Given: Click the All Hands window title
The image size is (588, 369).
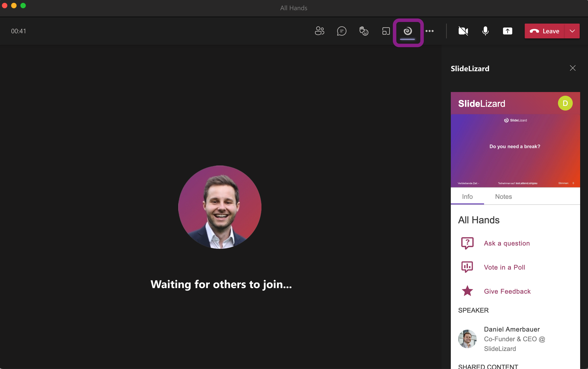Looking at the screenshot, I should pyautogui.click(x=294, y=8).
